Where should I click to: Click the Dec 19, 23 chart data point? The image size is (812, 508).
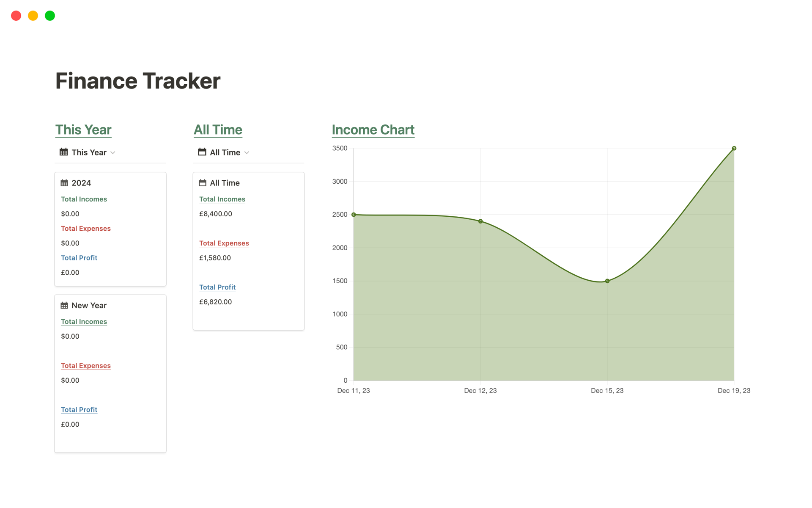[734, 149]
